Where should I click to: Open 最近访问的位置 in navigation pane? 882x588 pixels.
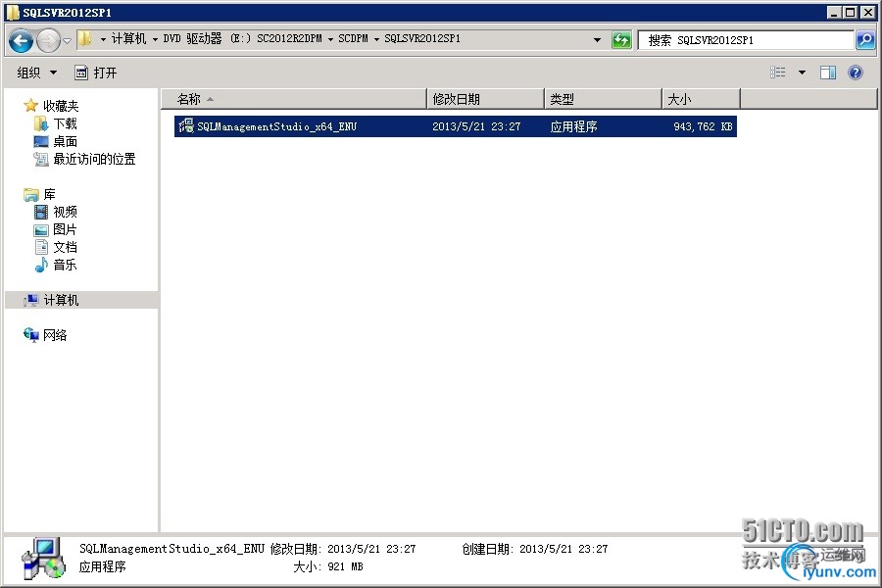(94, 159)
